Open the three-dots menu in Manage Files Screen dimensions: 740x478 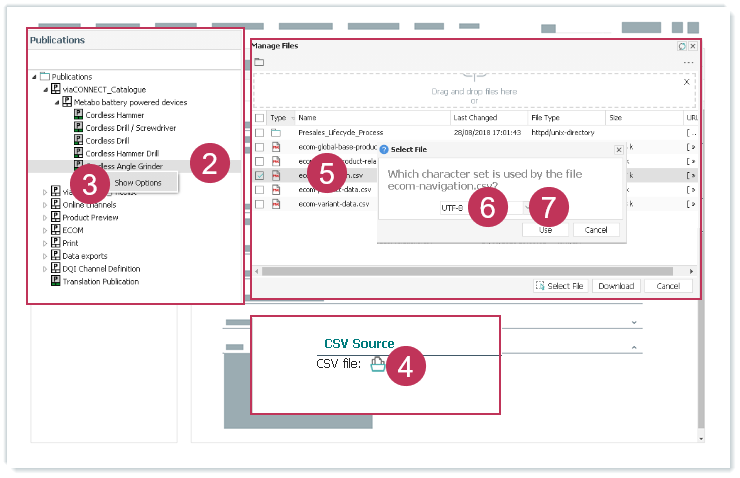pyautogui.click(x=688, y=63)
